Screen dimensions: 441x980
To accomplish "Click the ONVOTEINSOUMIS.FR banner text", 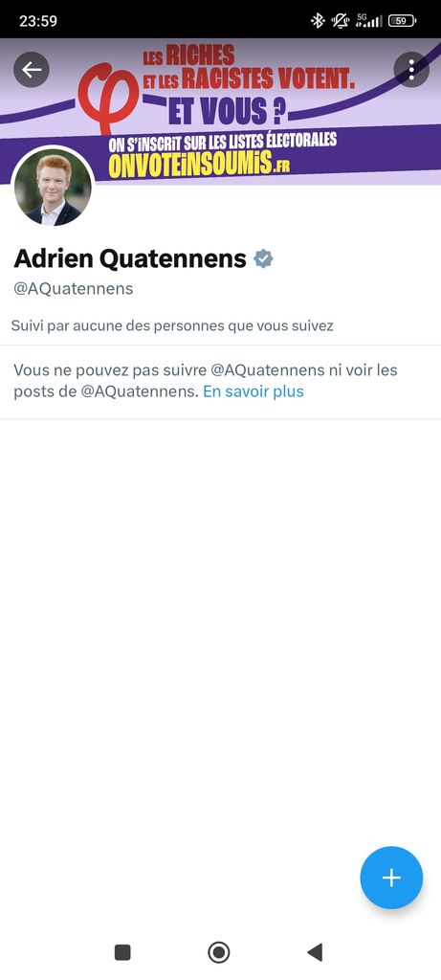I will (199, 164).
